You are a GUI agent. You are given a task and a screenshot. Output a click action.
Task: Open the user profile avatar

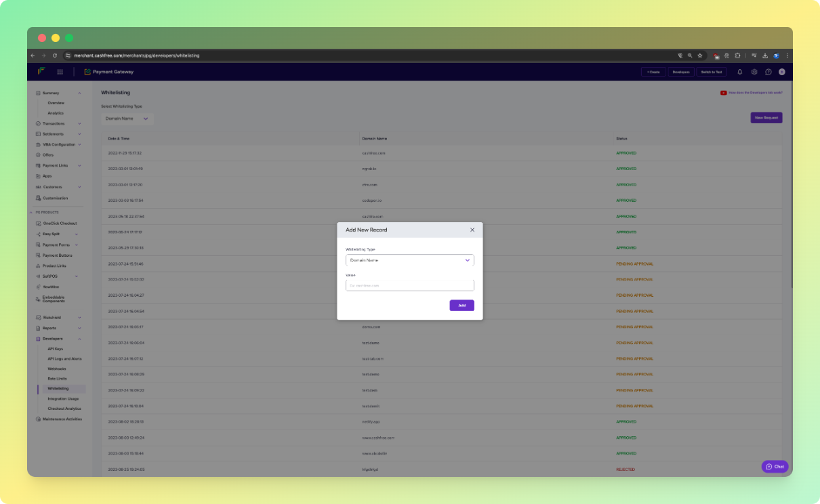tap(782, 72)
